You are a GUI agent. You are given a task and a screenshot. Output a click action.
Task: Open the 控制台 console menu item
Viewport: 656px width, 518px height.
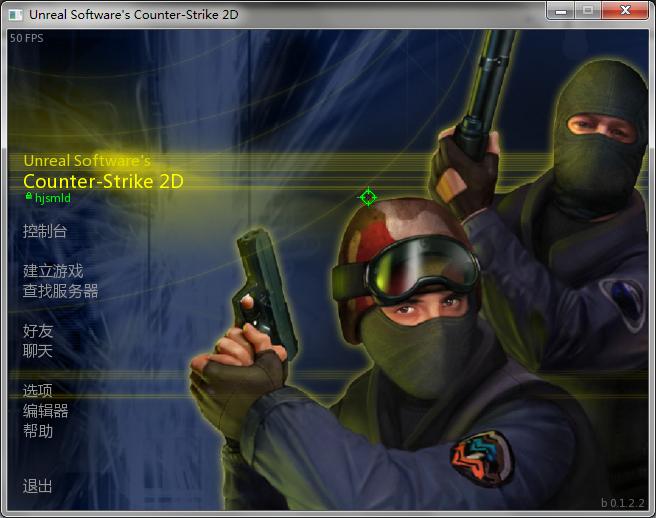[45, 231]
